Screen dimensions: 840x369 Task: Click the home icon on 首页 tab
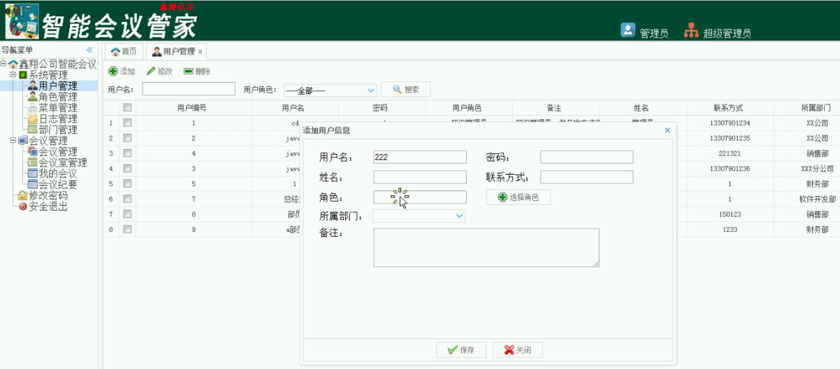(x=115, y=52)
